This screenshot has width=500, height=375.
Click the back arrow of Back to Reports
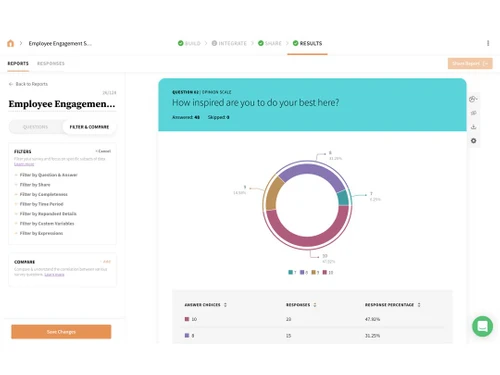[x=11, y=84]
